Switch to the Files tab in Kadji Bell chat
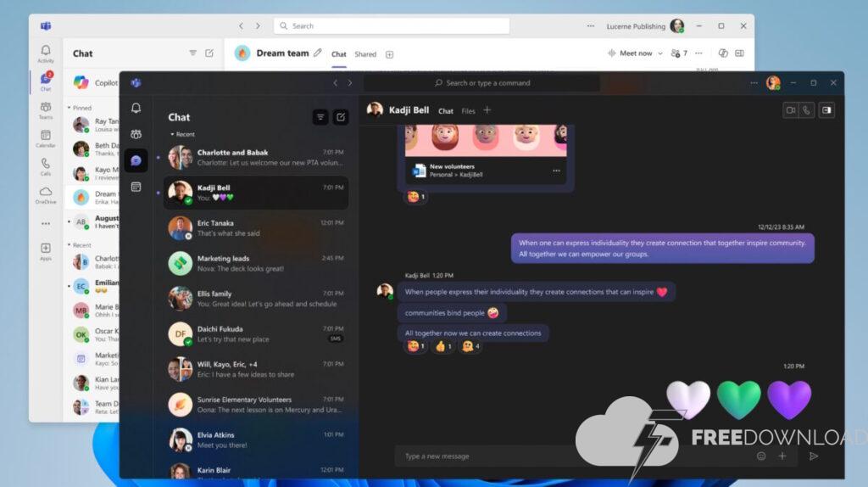This screenshot has height=487, width=868. coord(468,111)
